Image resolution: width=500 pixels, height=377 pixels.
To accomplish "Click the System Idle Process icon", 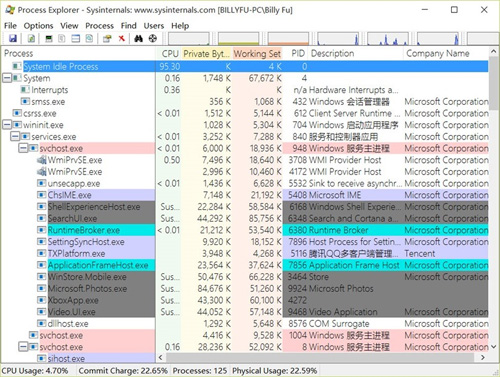I will point(17,66).
